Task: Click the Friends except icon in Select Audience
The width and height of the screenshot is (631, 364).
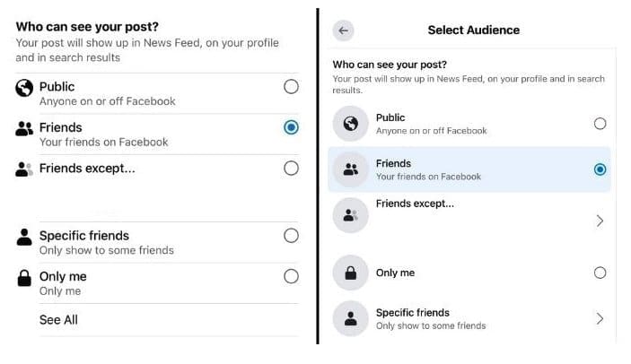Action: (x=351, y=215)
